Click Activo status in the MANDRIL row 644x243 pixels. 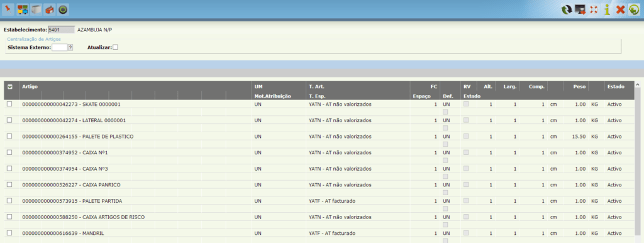(614, 233)
